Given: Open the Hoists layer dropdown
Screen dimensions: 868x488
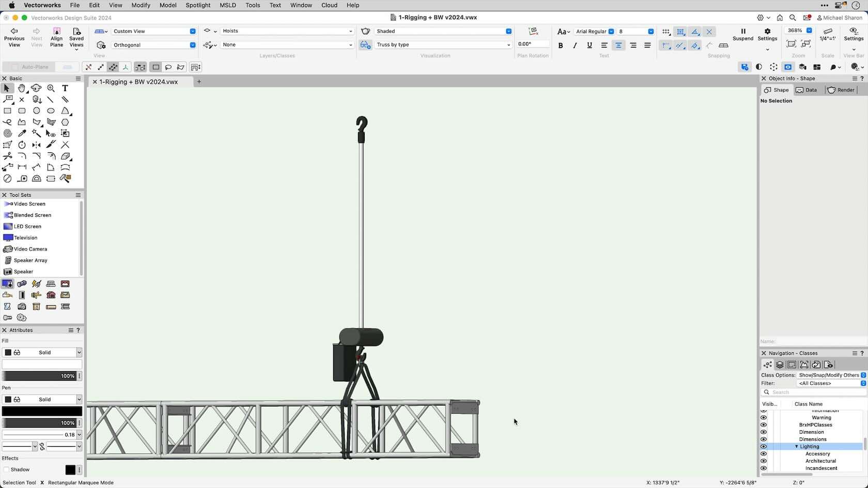Looking at the screenshot, I should [x=287, y=31].
